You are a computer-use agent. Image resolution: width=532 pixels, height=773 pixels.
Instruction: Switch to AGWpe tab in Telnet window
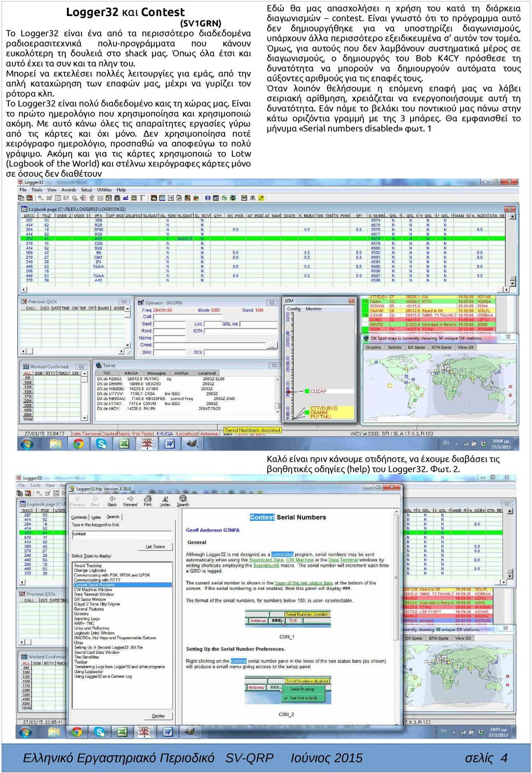[181, 373]
